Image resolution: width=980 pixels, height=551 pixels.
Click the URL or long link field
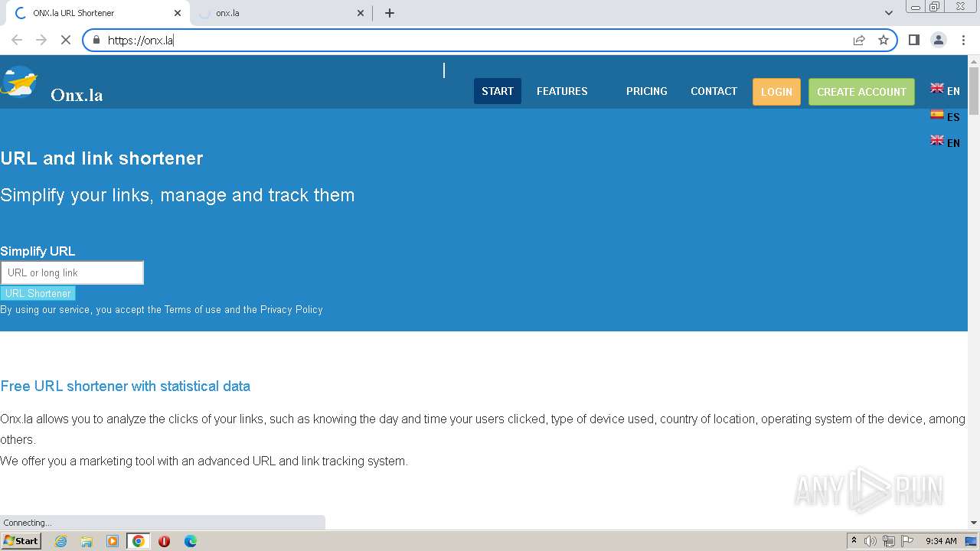click(x=72, y=272)
